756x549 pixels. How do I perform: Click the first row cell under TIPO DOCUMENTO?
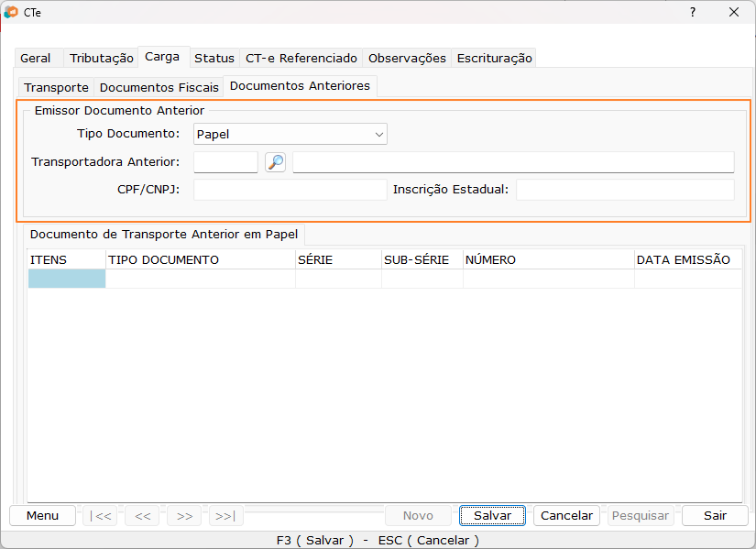[x=201, y=279]
